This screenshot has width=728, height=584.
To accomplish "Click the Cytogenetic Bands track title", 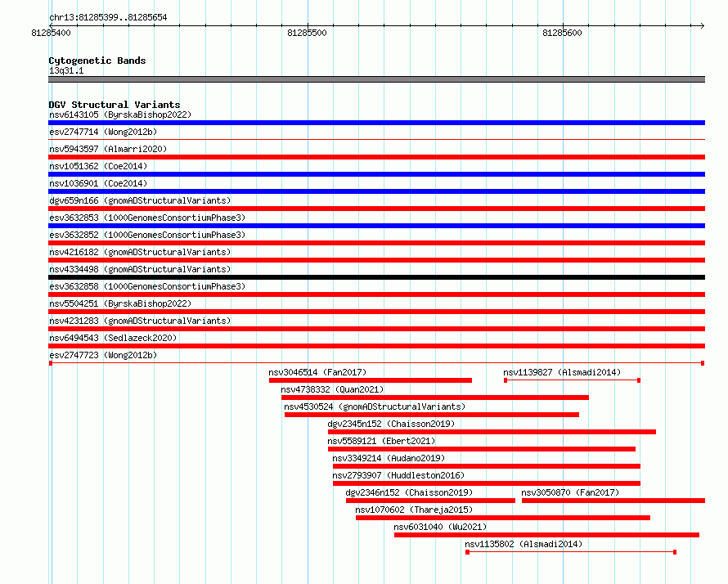I will click(x=97, y=61).
